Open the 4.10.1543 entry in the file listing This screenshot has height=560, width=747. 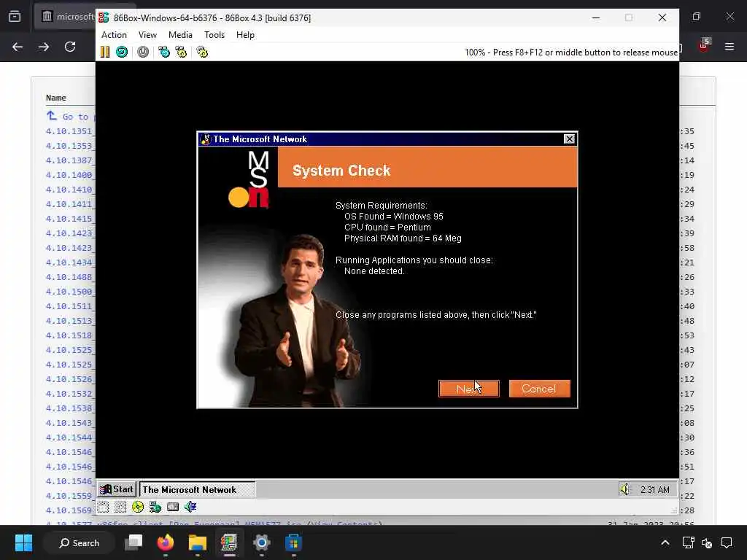(x=71, y=423)
